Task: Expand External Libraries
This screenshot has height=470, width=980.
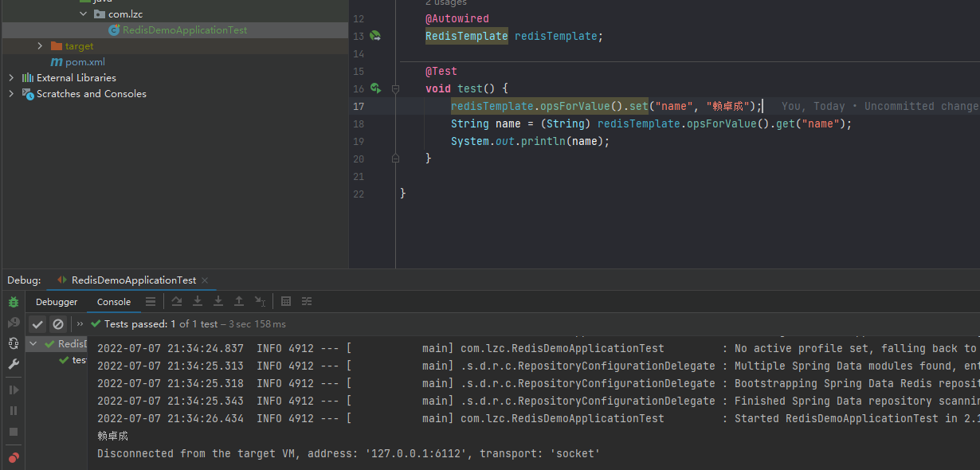Action: pos(11,78)
